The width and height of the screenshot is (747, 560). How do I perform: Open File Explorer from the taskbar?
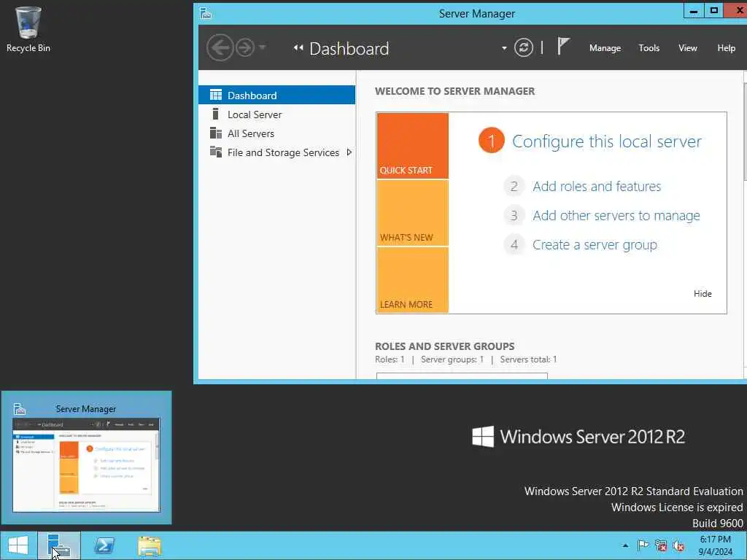(150, 545)
